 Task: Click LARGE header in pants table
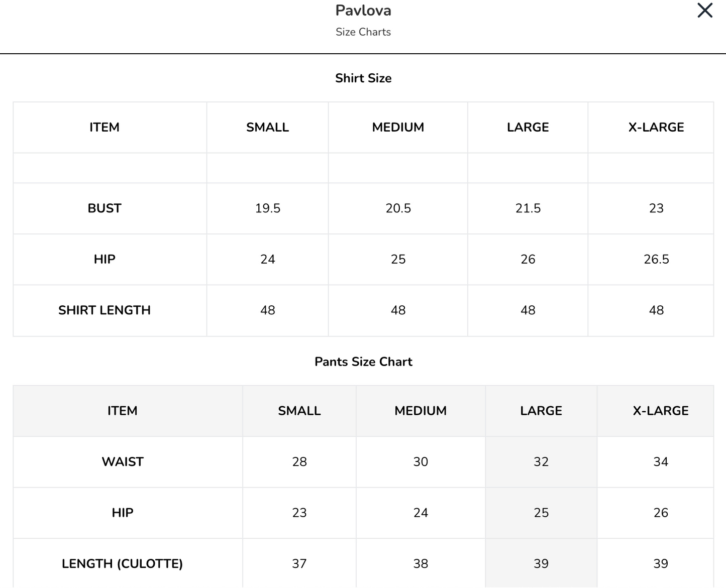541,411
